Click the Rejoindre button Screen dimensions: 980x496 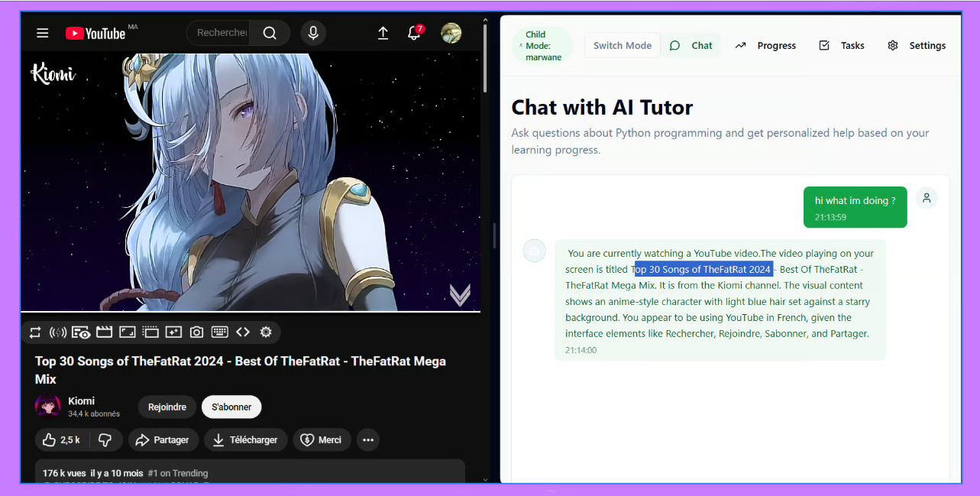coord(167,407)
